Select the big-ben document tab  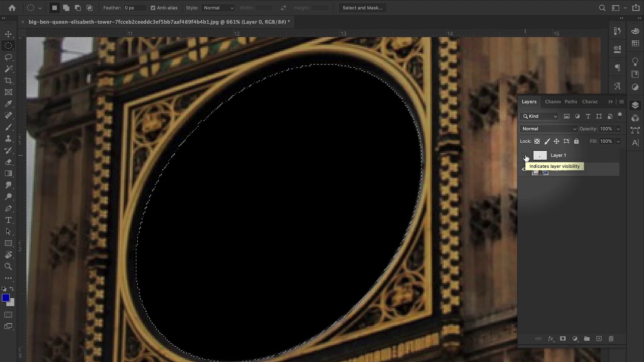(x=159, y=22)
